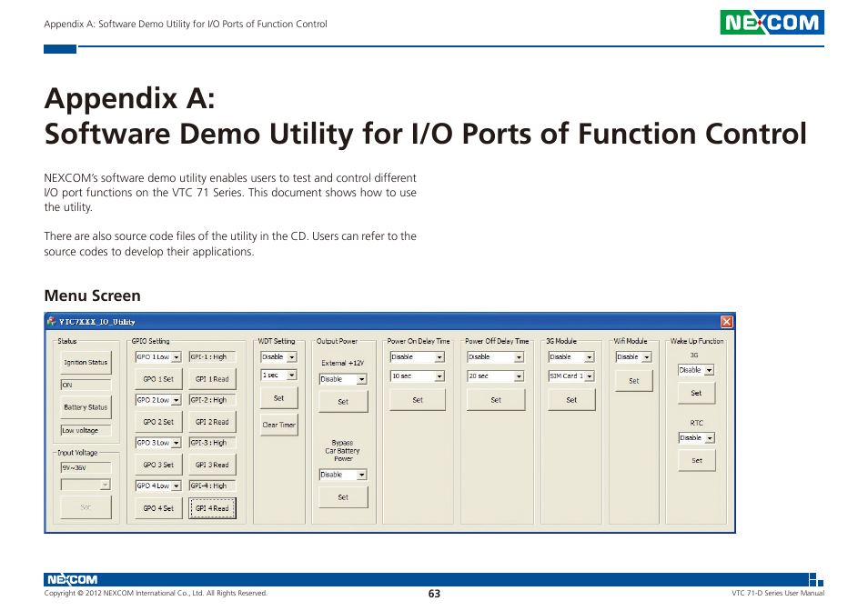Click the GPI-1 : High field

tap(212, 357)
